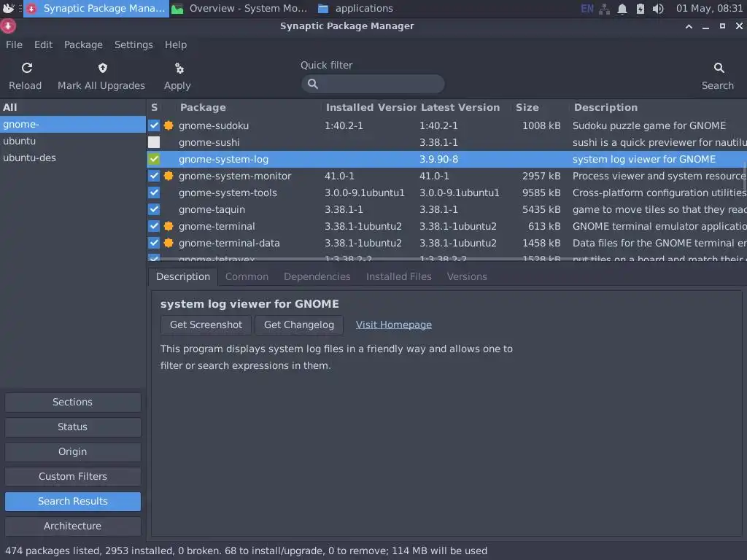
Task: Toggle status checkbox for gnome-system-monitor
Action: point(154,176)
